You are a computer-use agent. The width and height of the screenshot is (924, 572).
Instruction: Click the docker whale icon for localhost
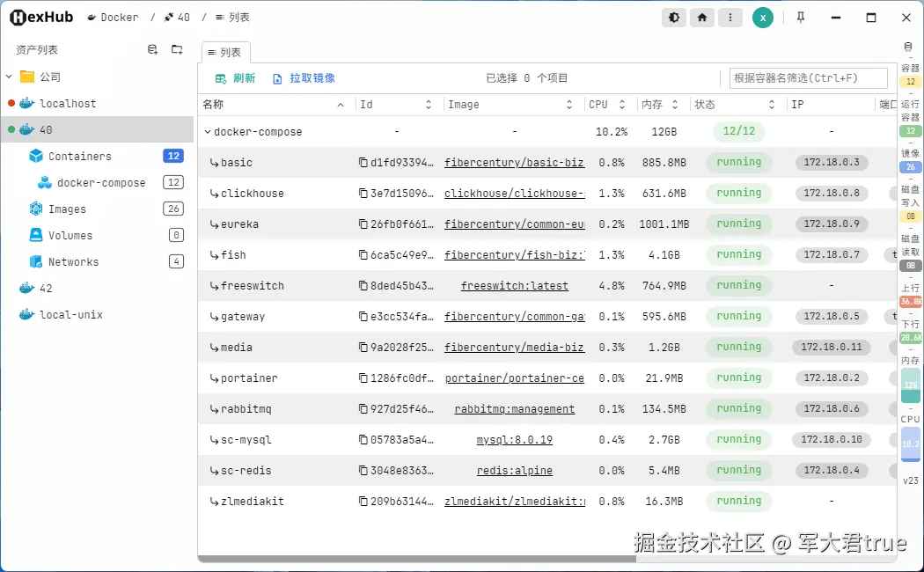pyautogui.click(x=27, y=103)
